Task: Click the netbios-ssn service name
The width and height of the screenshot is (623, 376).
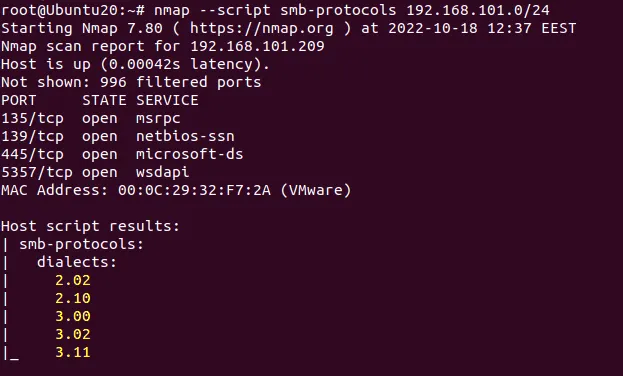Action: [x=185, y=136]
